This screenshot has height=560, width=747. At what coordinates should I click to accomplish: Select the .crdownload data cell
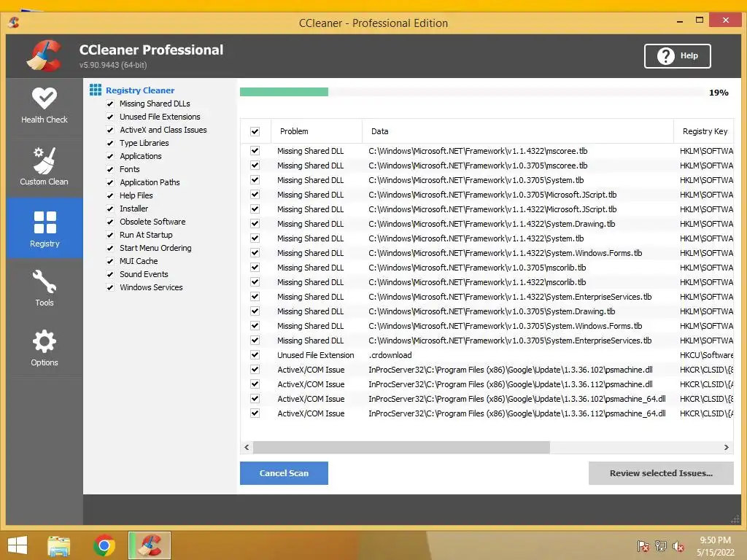point(390,355)
